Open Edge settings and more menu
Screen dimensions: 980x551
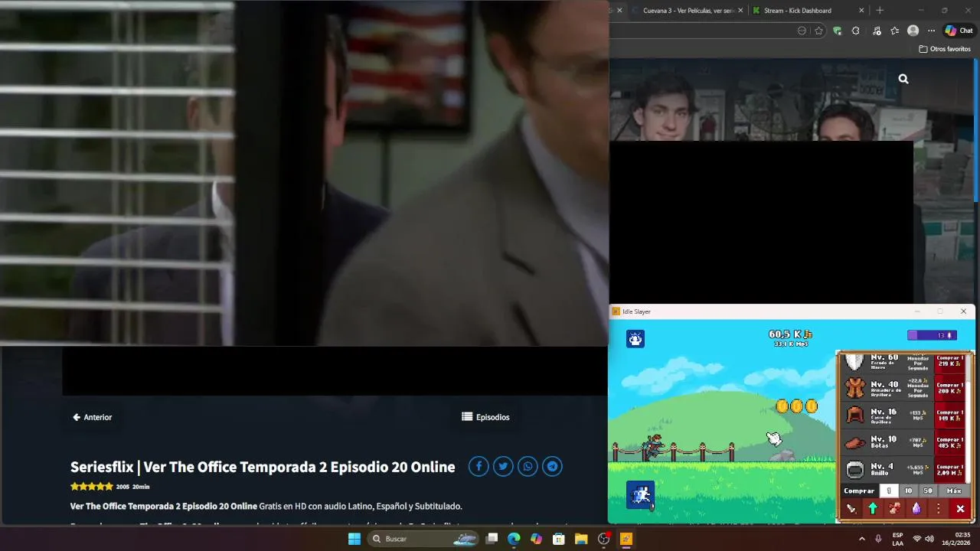pos(931,31)
